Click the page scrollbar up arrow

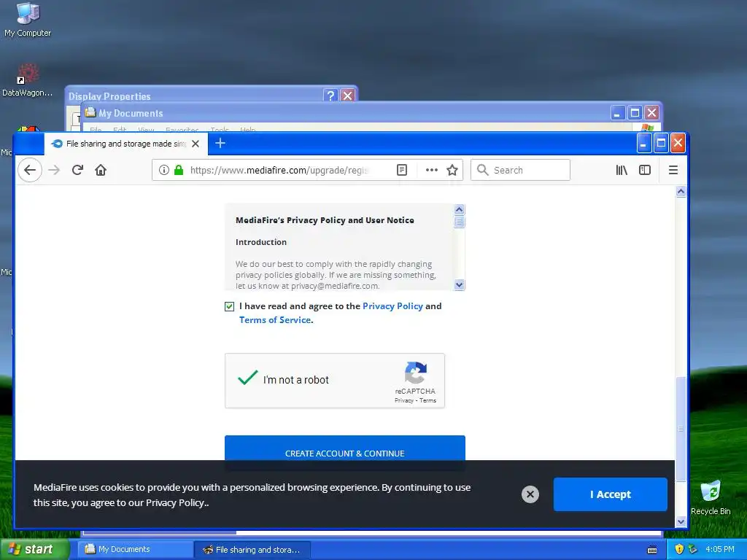pos(681,192)
